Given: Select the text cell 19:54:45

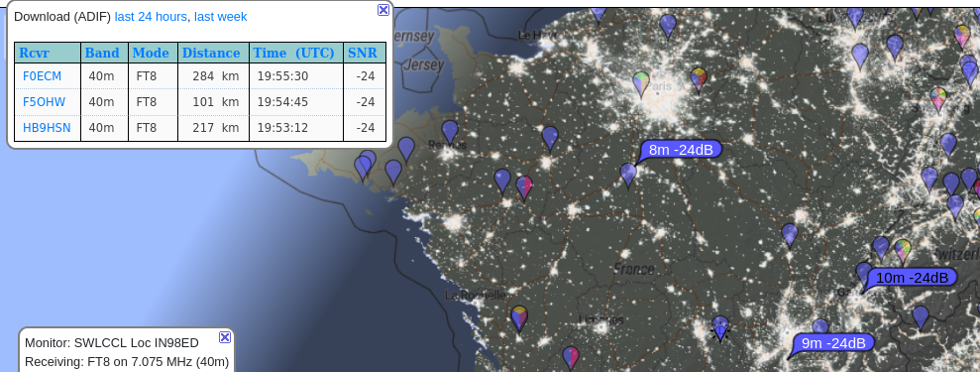Looking at the screenshot, I should [282, 102].
